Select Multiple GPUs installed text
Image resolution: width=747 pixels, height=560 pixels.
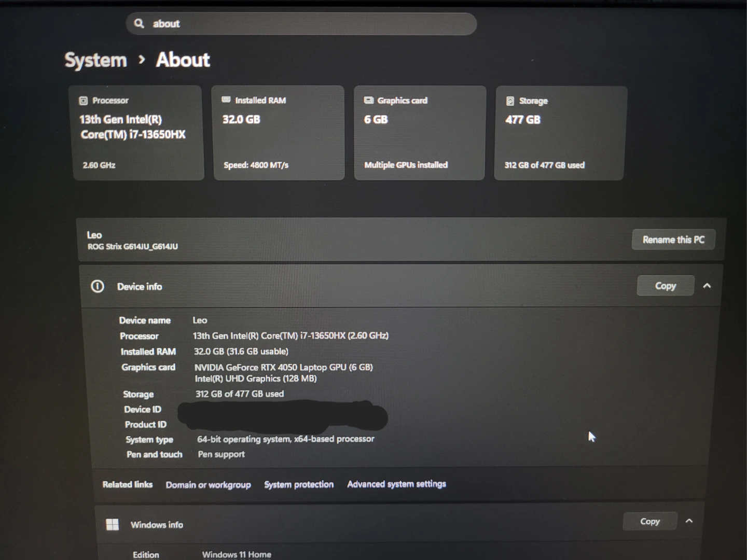pos(406,165)
